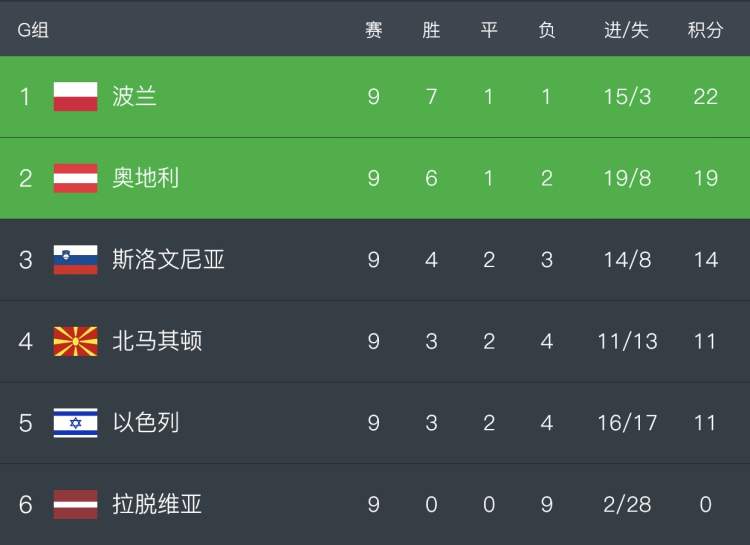Click the 赛 matches column header
Image resolution: width=750 pixels, height=545 pixels.
tap(374, 30)
